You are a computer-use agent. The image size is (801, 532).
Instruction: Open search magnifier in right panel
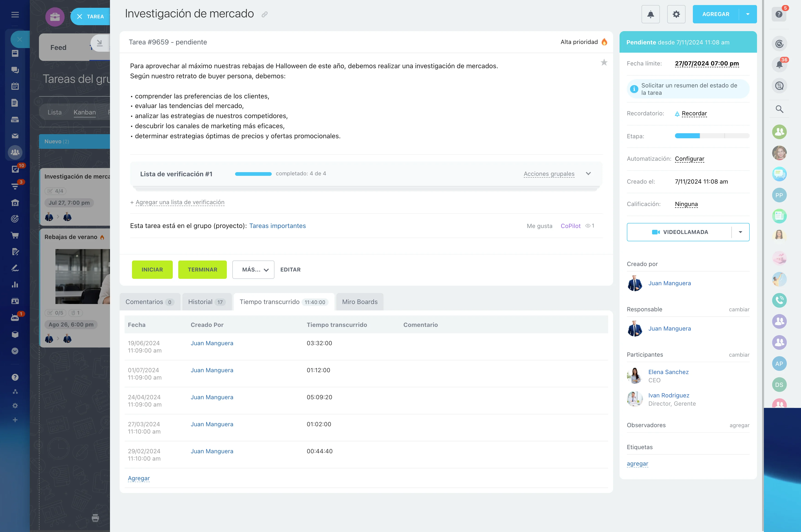(x=779, y=109)
